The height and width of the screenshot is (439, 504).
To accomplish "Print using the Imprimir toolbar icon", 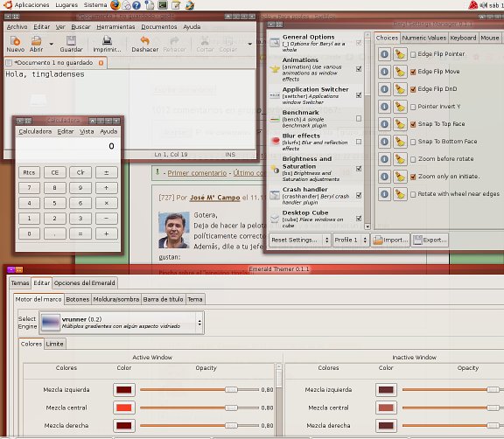I will 107,44.
